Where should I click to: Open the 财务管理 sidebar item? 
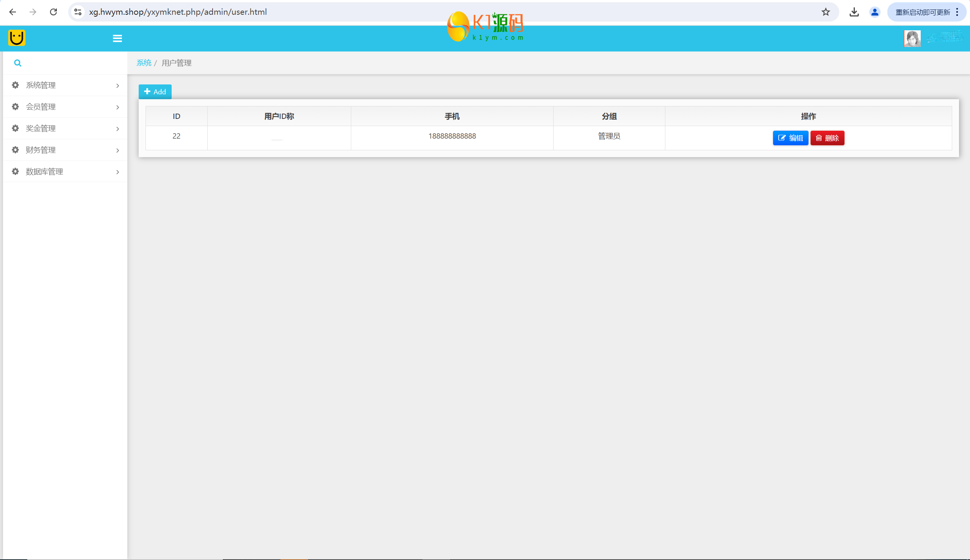click(x=41, y=150)
